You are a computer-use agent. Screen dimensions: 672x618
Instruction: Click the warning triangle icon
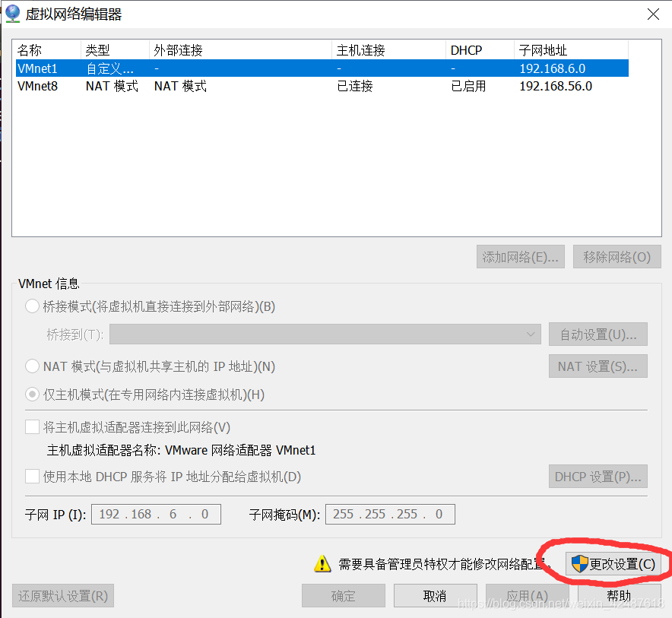(322, 563)
